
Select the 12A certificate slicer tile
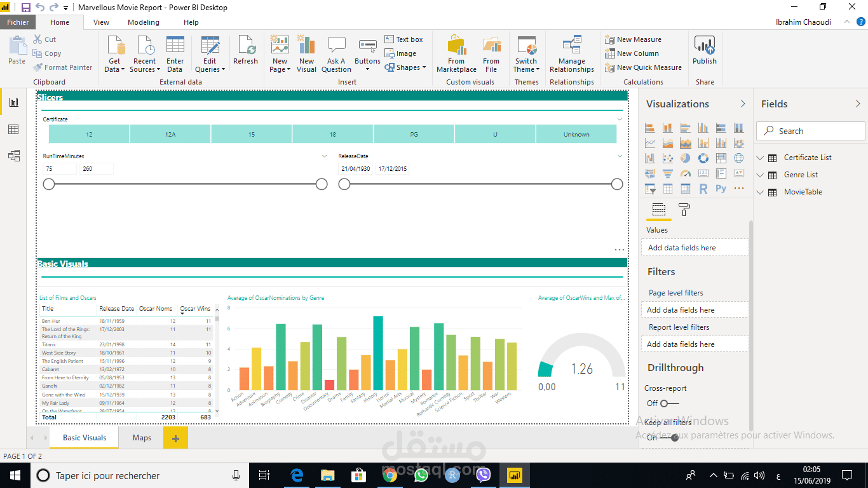pos(170,134)
